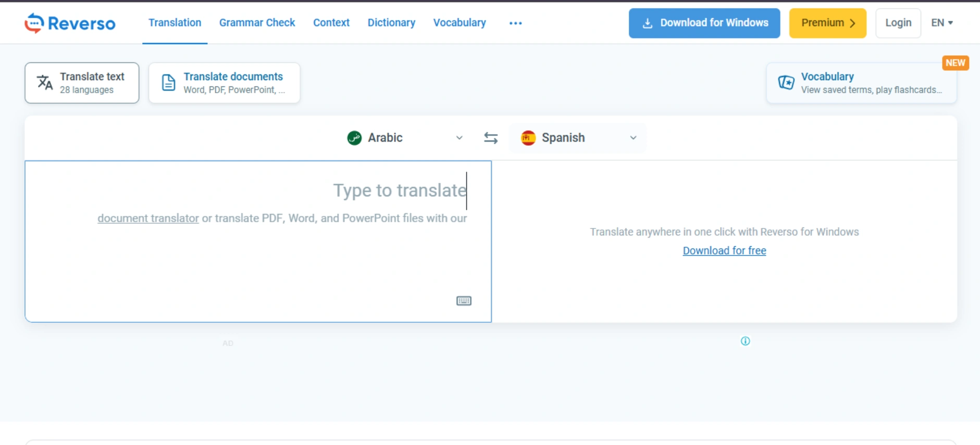Go to the Context tab
This screenshot has width=980, height=445.
tap(331, 23)
